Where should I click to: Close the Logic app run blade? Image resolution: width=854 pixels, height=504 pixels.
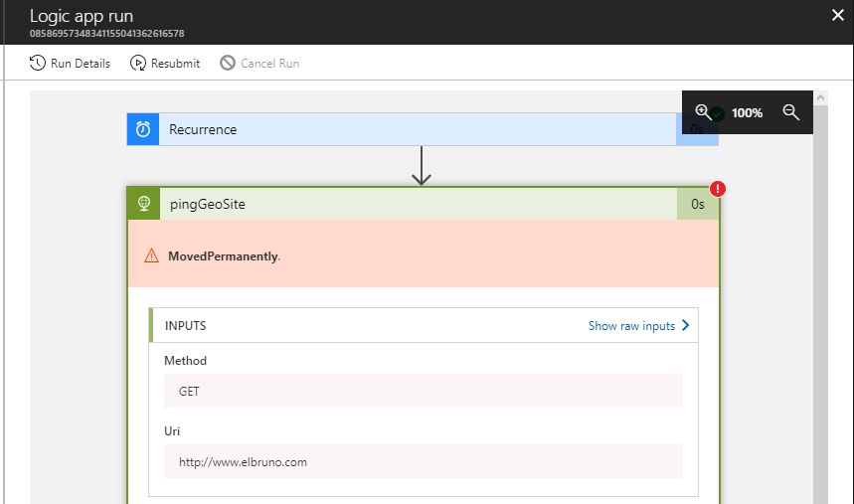coord(837,15)
